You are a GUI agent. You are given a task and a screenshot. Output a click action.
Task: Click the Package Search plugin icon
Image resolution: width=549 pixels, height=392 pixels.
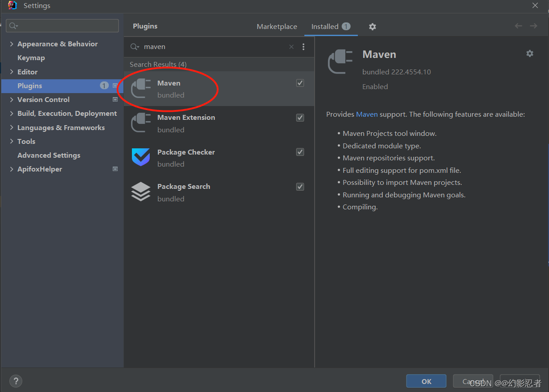coord(141,192)
